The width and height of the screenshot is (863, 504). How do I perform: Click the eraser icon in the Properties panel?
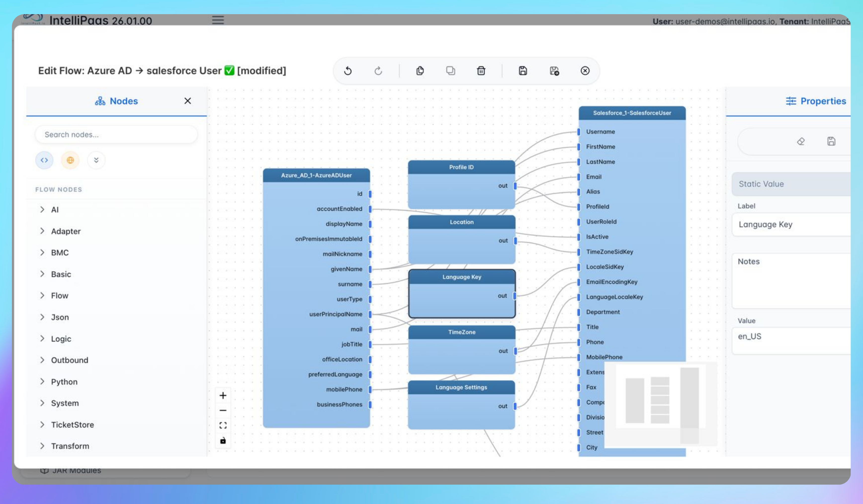[801, 141]
